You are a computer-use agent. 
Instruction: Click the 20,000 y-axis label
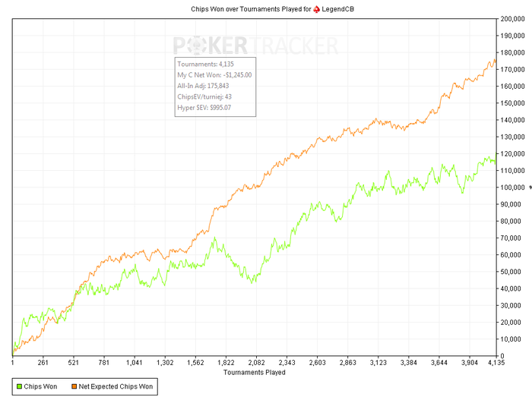[x=511, y=322]
